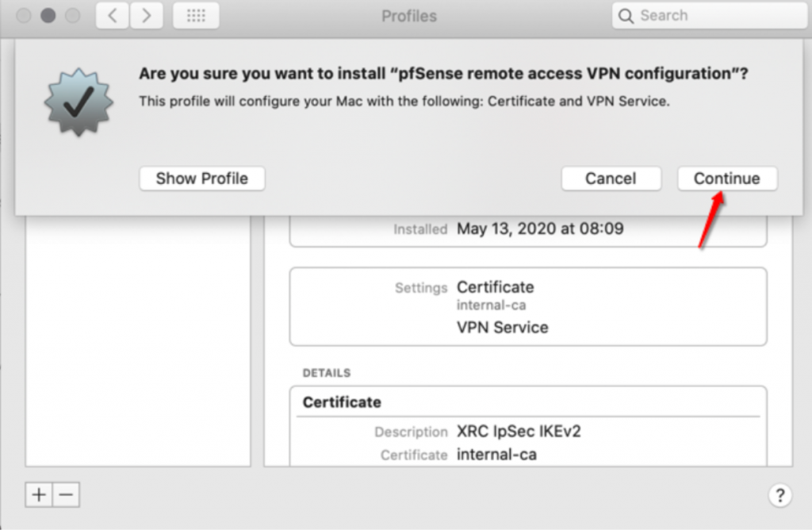Click description 'XRC IpSec IKEv2'
812x530 pixels.
pos(519,431)
